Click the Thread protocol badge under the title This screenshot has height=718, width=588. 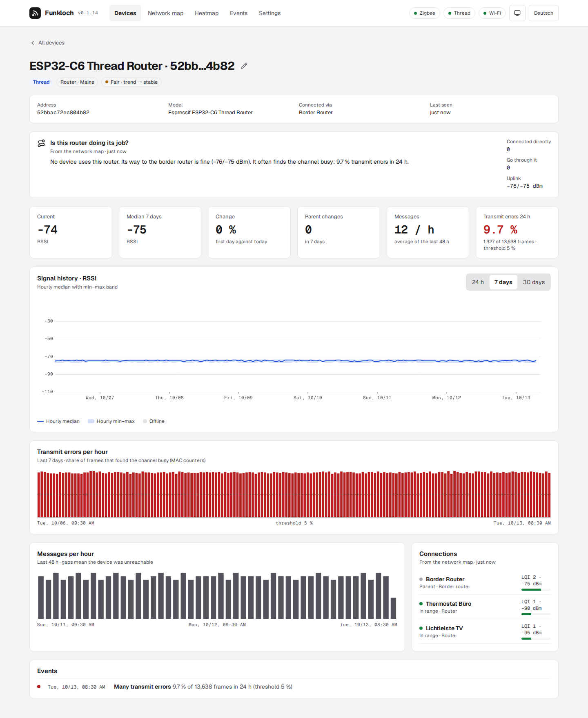coord(41,82)
